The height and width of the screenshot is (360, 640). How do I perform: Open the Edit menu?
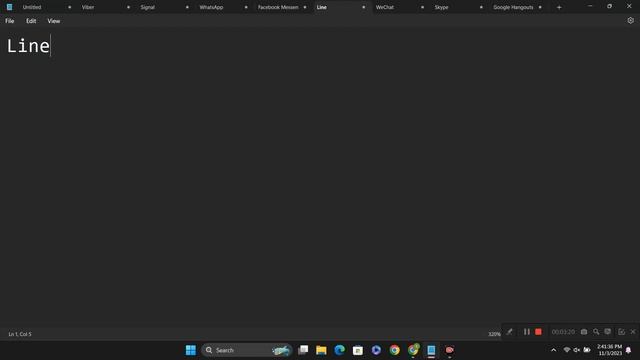31,21
